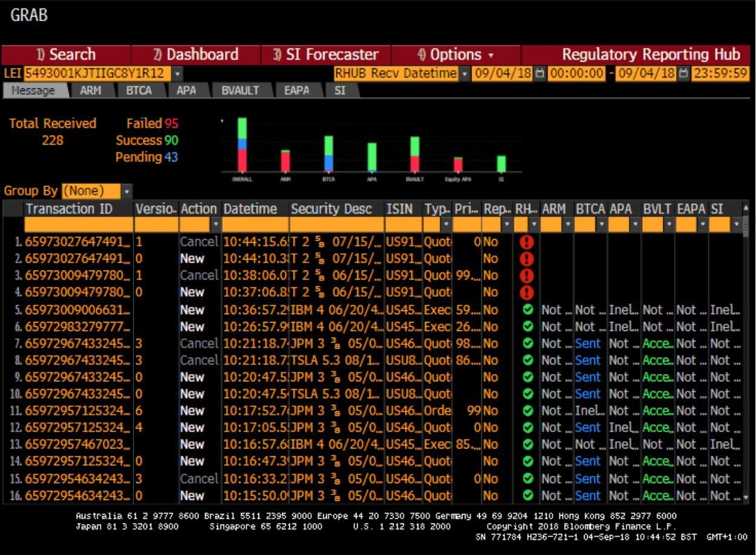The image size is (756, 555).
Task: Click the BTCA bar in the chart
Action: (x=329, y=154)
